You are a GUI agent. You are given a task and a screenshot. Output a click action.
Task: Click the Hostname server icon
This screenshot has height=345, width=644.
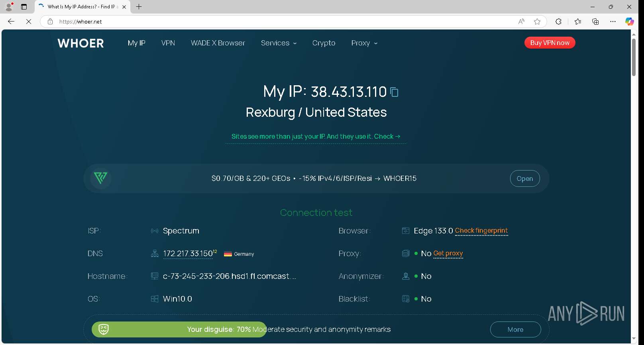click(155, 276)
